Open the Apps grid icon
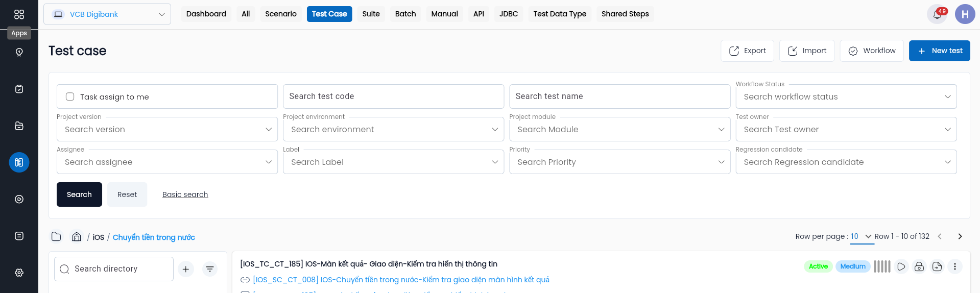The image size is (980, 293). point(19,14)
